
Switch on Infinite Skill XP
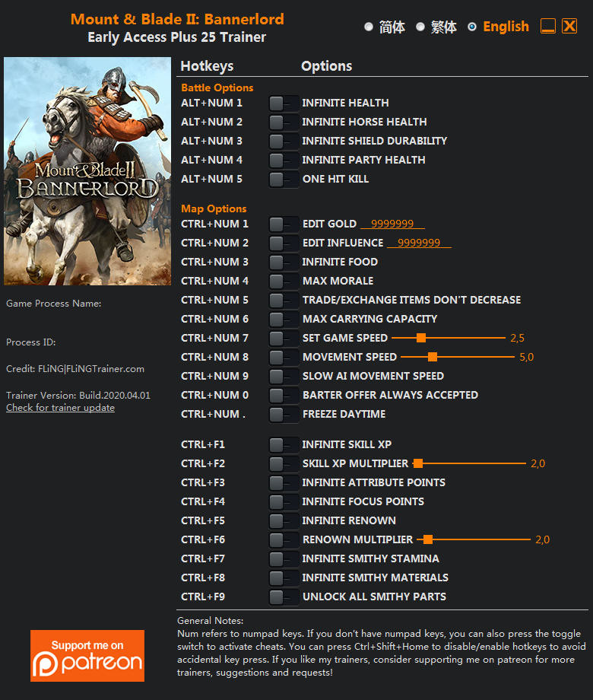click(x=284, y=445)
